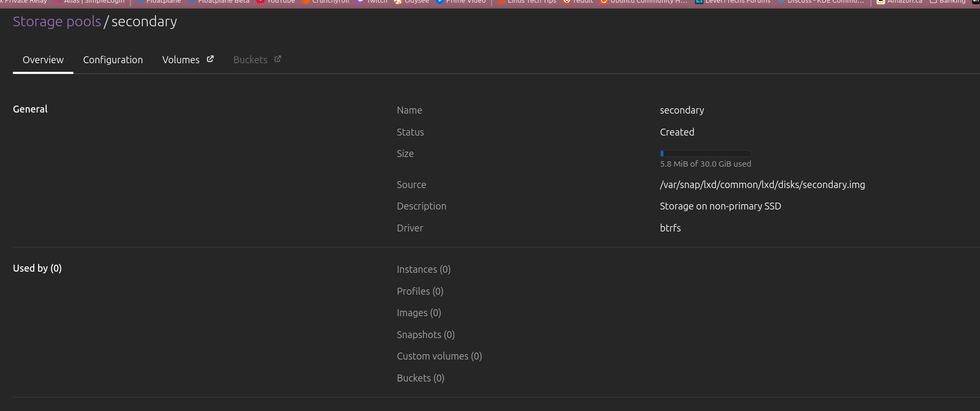Open the Odysee bookmark
This screenshot has height=411, width=980.
pos(412,2)
